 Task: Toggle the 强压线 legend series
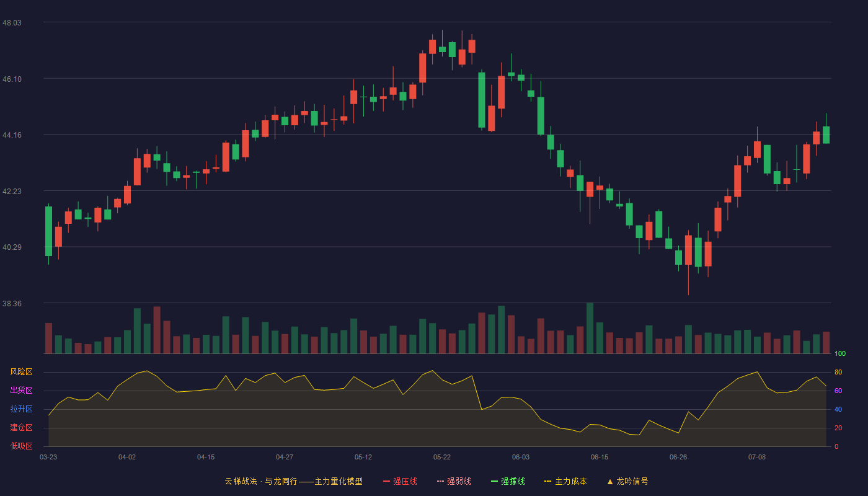click(x=400, y=481)
